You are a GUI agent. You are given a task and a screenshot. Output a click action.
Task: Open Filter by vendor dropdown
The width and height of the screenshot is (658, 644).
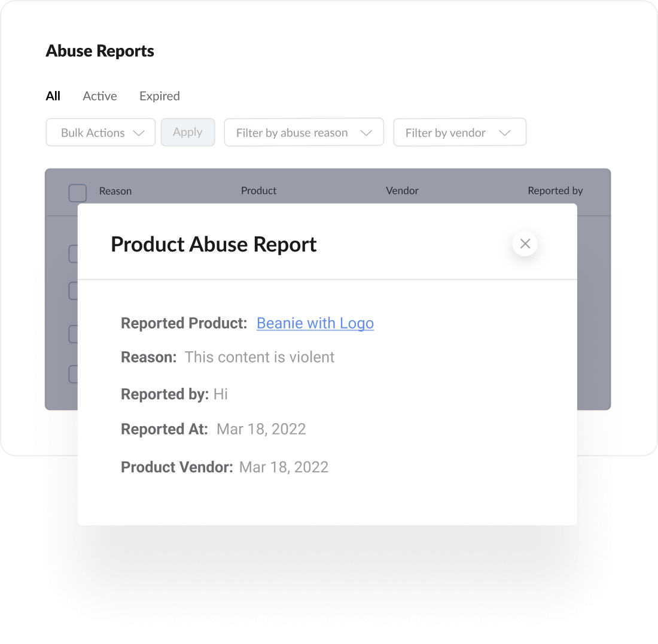(459, 132)
